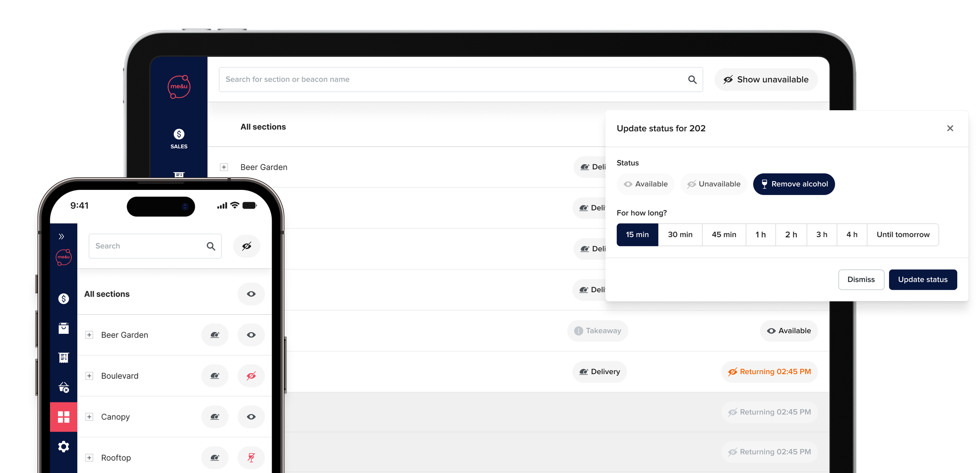
Task: Toggle Boulevard unavailable eye icon on phone
Action: (x=251, y=376)
